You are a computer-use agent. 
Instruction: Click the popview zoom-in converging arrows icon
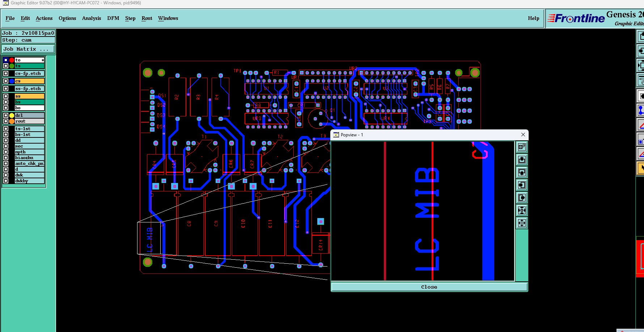point(522,210)
